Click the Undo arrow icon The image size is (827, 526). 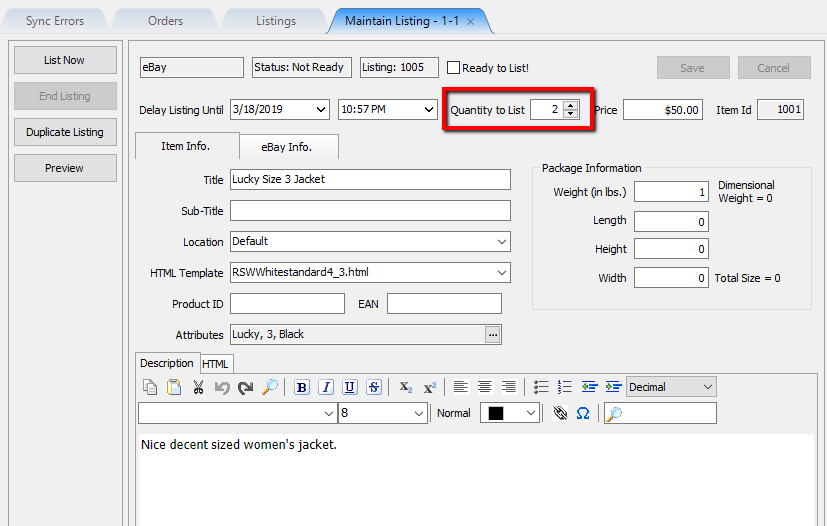(x=222, y=387)
